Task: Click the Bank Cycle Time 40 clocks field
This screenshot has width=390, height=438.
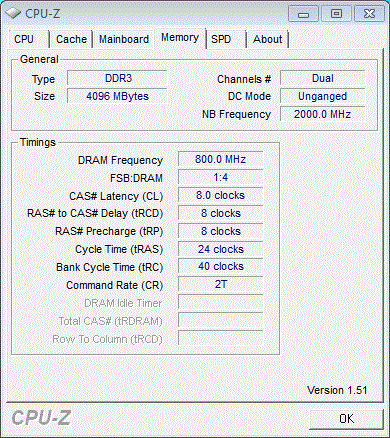Action: pos(221,267)
